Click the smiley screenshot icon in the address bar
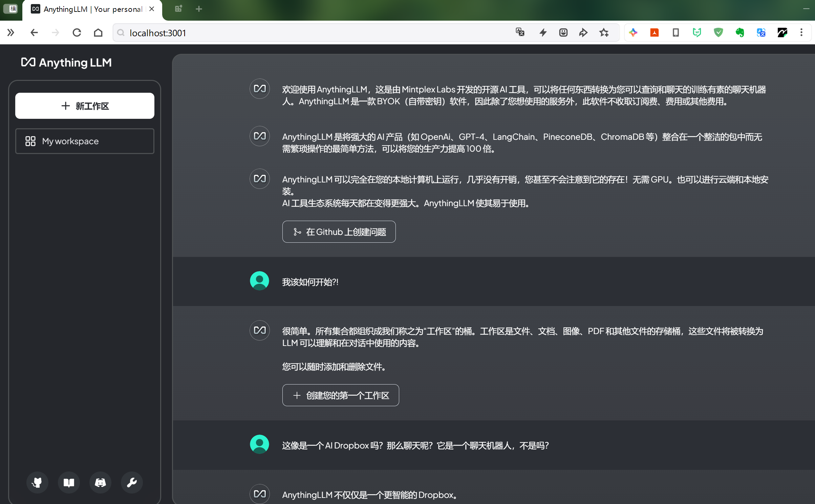Viewport: 815px width, 504px height. [563, 32]
